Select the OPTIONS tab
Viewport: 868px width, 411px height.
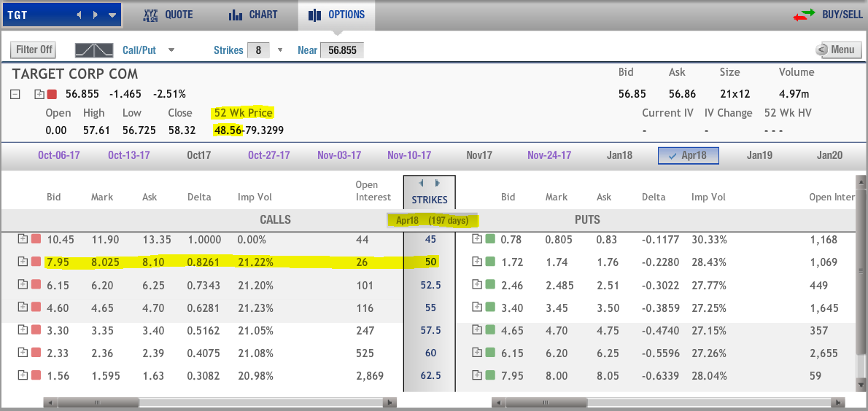336,15
